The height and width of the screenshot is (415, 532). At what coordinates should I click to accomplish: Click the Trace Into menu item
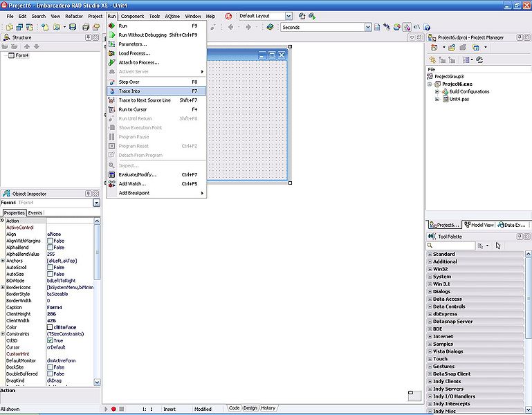click(x=129, y=91)
